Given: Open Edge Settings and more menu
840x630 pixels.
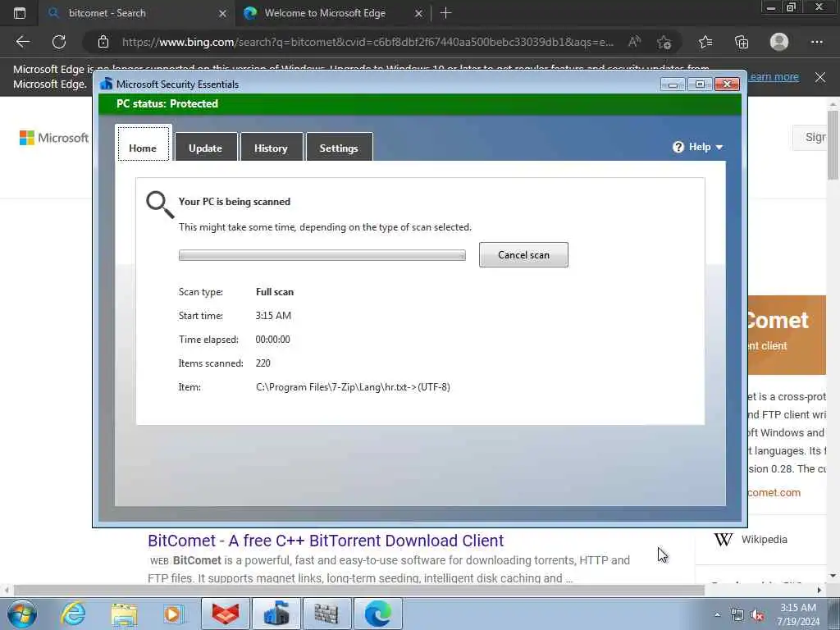Looking at the screenshot, I should [817, 42].
